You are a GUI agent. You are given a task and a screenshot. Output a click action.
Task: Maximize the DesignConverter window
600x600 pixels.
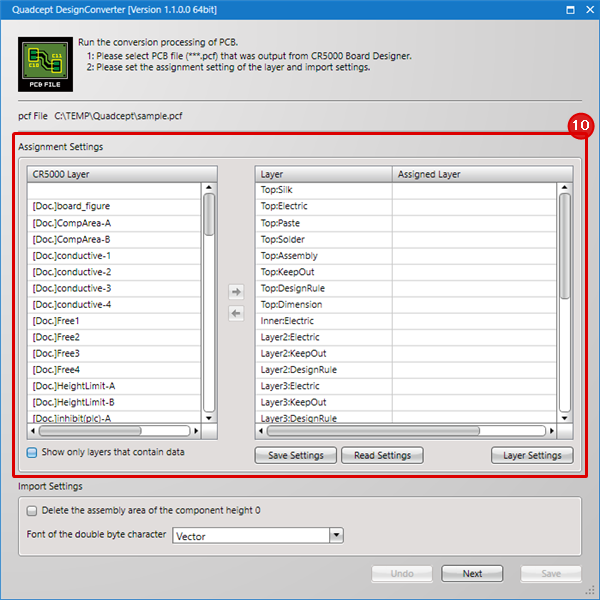(570, 10)
